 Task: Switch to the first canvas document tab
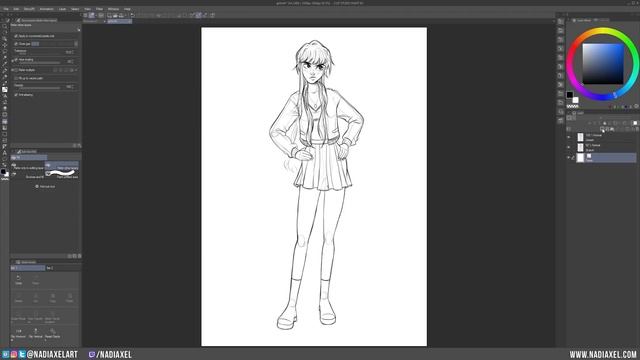coord(94,21)
